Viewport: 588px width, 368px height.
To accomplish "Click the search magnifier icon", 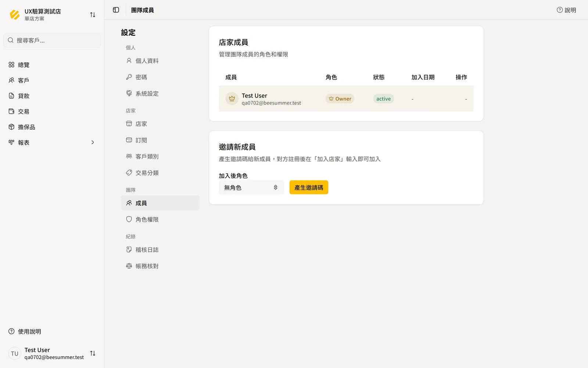I will click(x=11, y=40).
